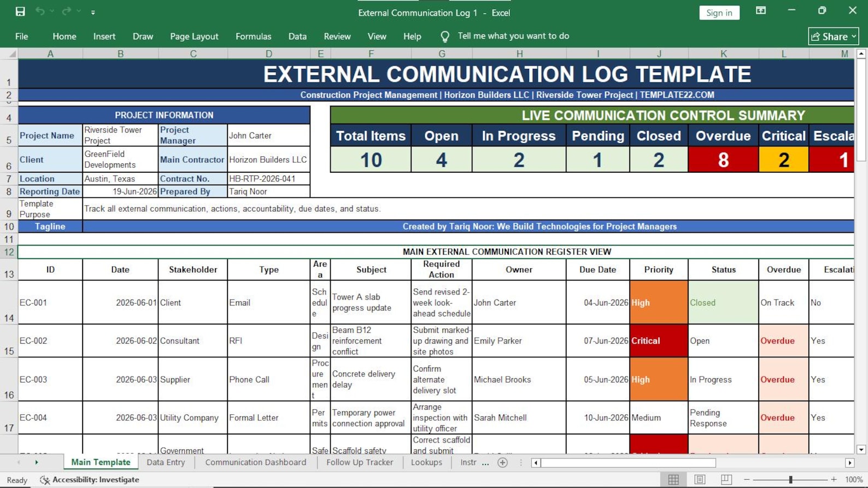Open the View ribbon tab

pos(377,36)
